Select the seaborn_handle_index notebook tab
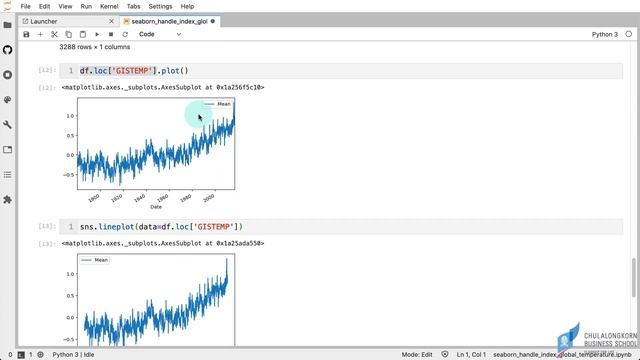Image resolution: width=640 pixels, height=360 pixels. pyautogui.click(x=170, y=21)
